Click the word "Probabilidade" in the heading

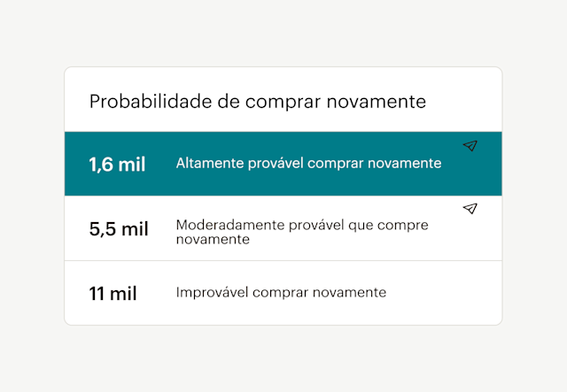[x=142, y=101]
